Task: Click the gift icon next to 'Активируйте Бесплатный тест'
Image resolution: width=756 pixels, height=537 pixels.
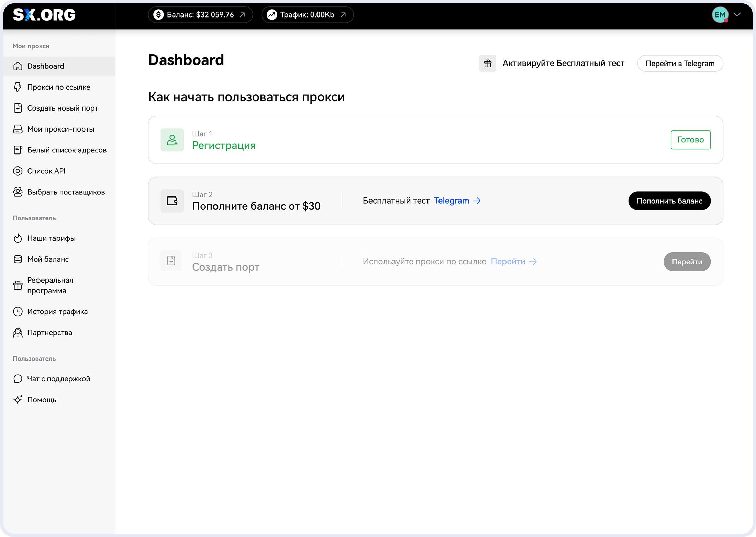Action: (x=488, y=63)
